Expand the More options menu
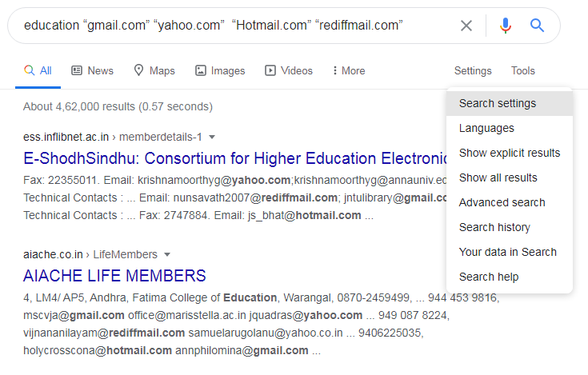 (x=349, y=70)
